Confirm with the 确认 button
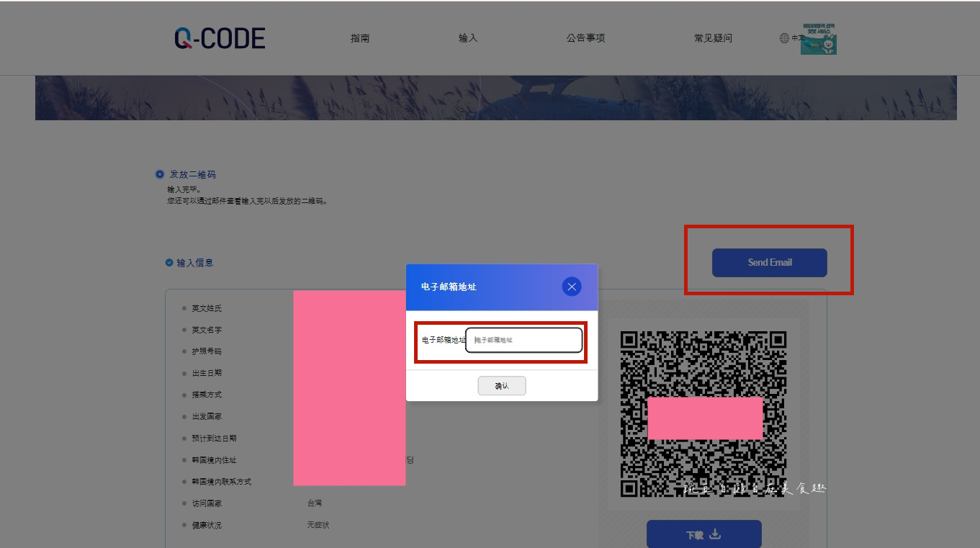This screenshot has height=548, width=980. 502,386
